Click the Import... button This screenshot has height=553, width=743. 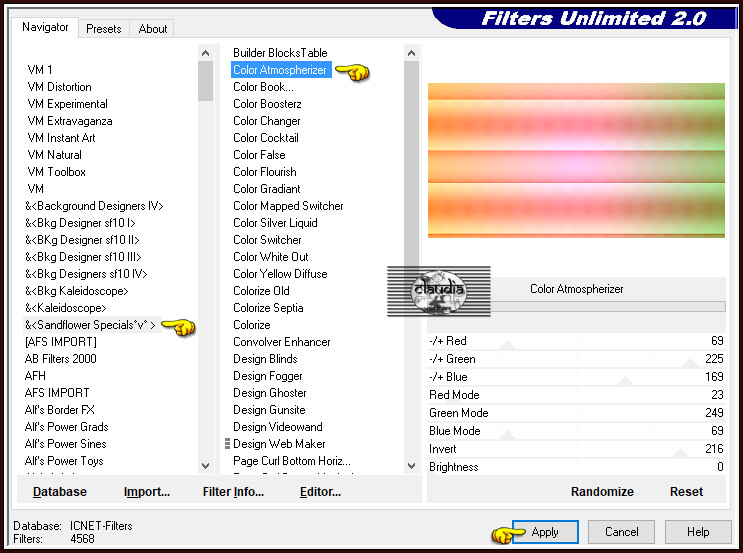(x=147, y=492)
